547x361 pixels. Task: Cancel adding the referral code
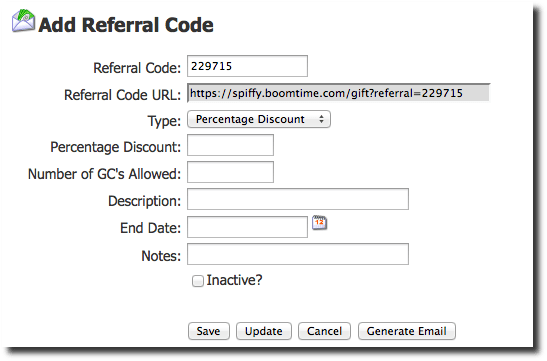coord(324,331)
